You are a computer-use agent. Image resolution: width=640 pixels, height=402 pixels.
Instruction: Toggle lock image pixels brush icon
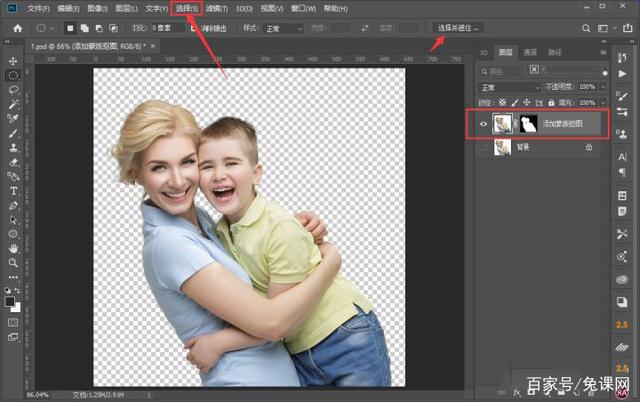point(515,102)
